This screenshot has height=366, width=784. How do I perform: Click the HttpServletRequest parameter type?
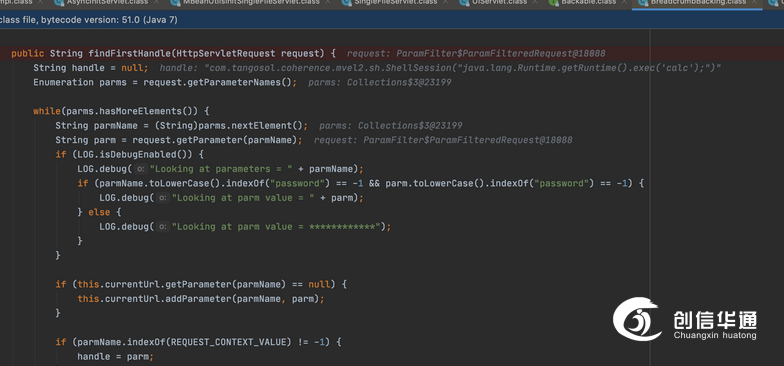click(x=226, y=54)
